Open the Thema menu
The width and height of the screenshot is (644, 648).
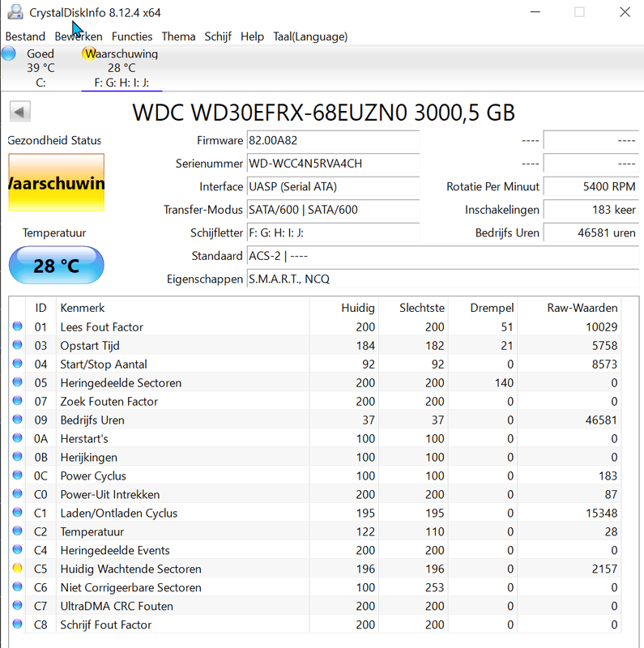(x=178, y=36)
